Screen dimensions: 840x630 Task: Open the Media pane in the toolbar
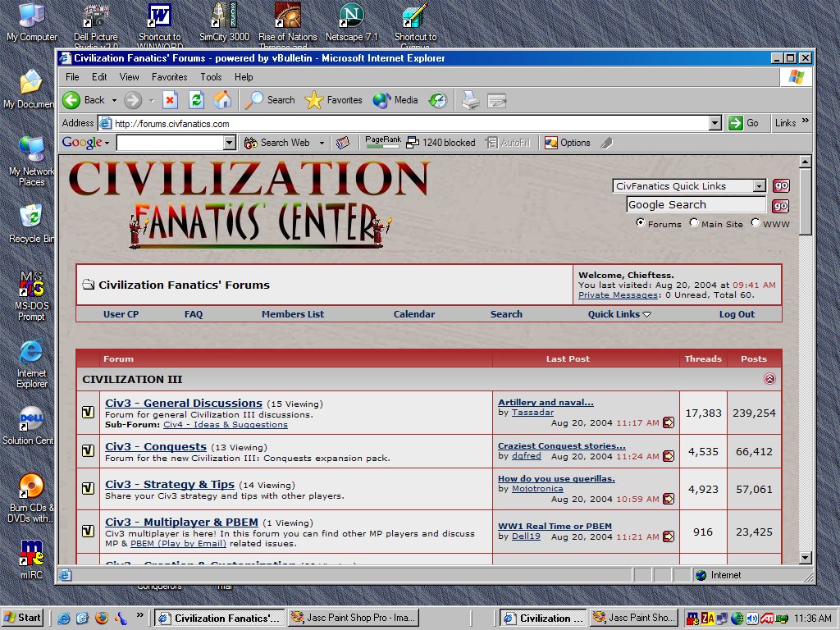pyautogui.click(x=395, y=100)
